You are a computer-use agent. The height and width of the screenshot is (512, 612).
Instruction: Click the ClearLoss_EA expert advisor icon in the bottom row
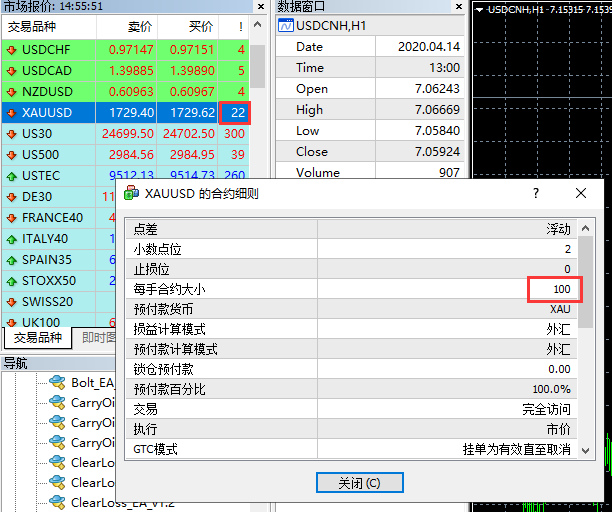(57, 502)
